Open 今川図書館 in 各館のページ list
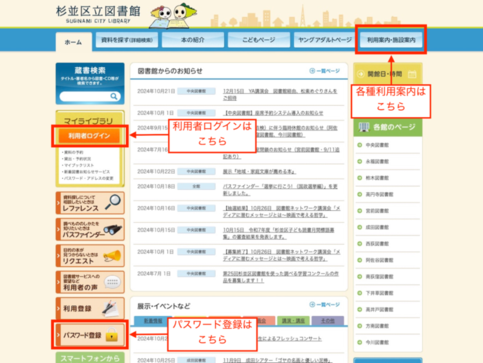 click(x=377, y=342)
